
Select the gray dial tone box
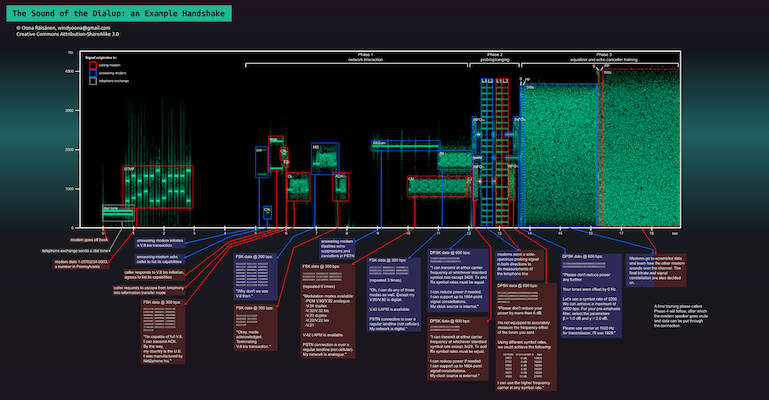pyautogui.click(x=117, y=213)
